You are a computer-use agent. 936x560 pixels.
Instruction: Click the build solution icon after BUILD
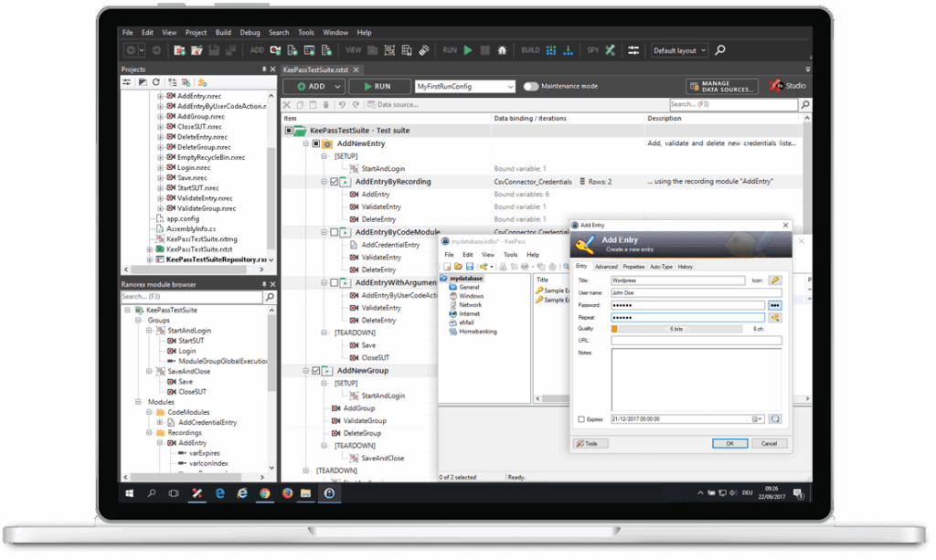point(551,50)
